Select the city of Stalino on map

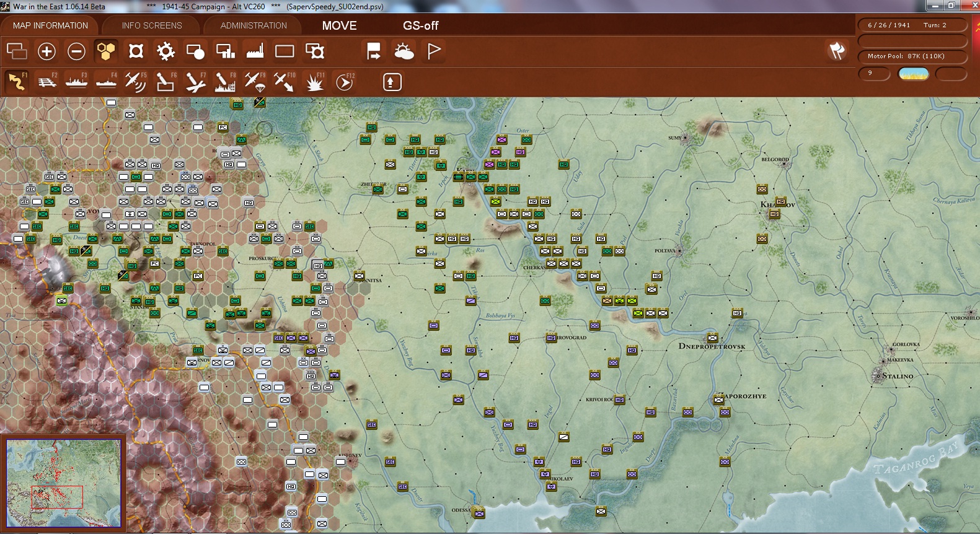(897, 376)
